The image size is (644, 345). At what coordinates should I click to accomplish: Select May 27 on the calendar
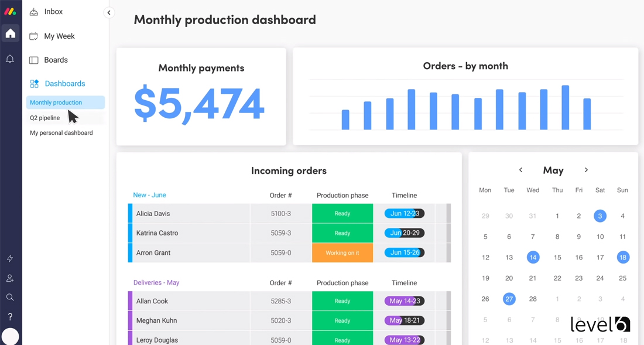point(509,299)
